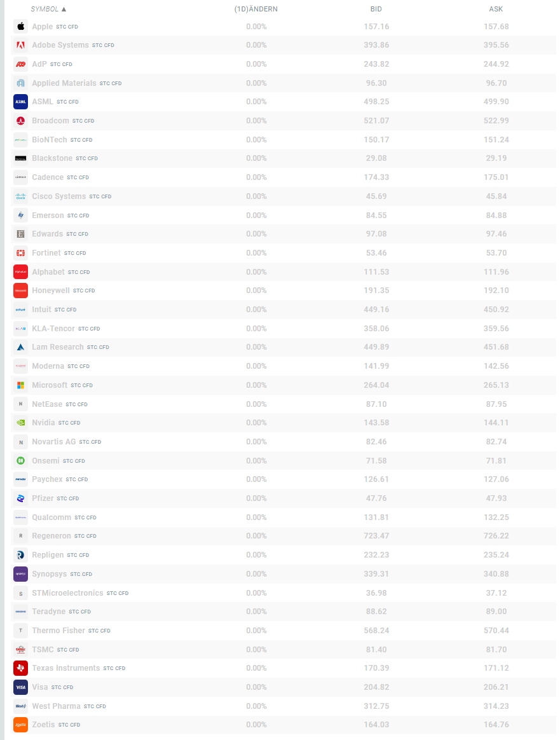
Task: Click the Regeneron ask price 726.22
Action: coord(496,536)
